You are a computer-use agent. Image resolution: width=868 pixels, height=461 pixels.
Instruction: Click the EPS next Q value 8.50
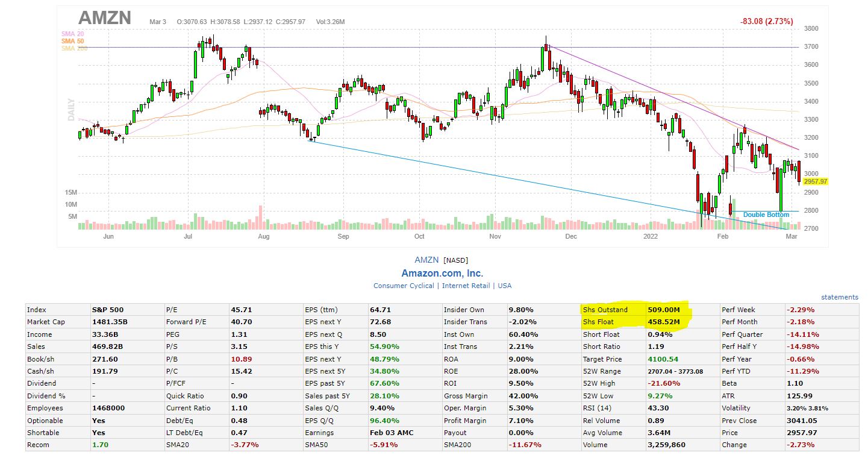[378, 334]
